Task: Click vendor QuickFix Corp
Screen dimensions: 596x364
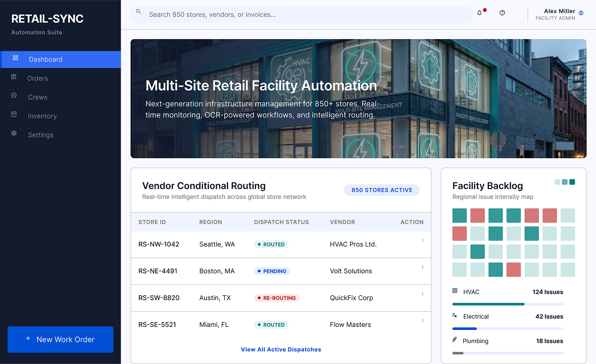Action: 351,298
